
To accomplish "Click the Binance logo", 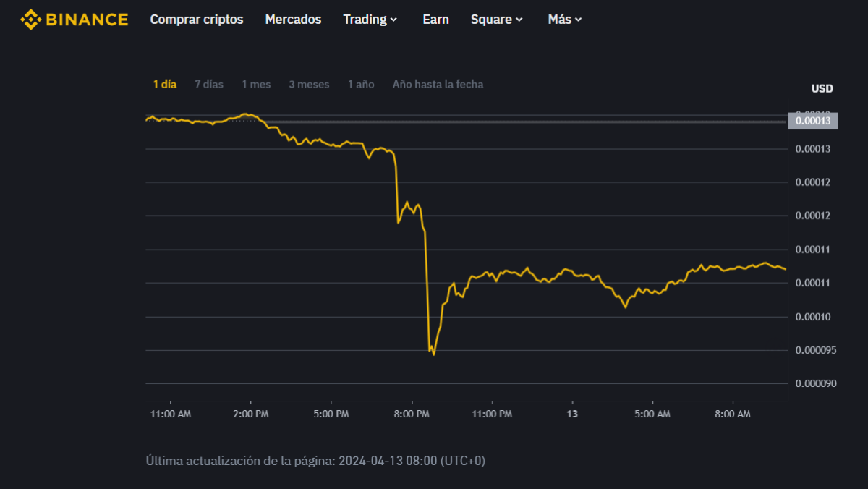I will coord(75,20).
